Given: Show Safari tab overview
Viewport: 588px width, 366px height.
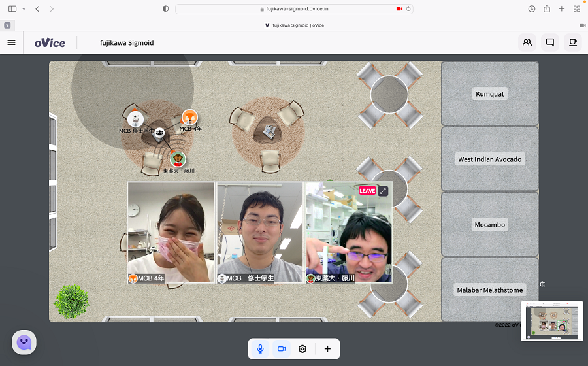Looking at the screenshot, I should 577,8.
